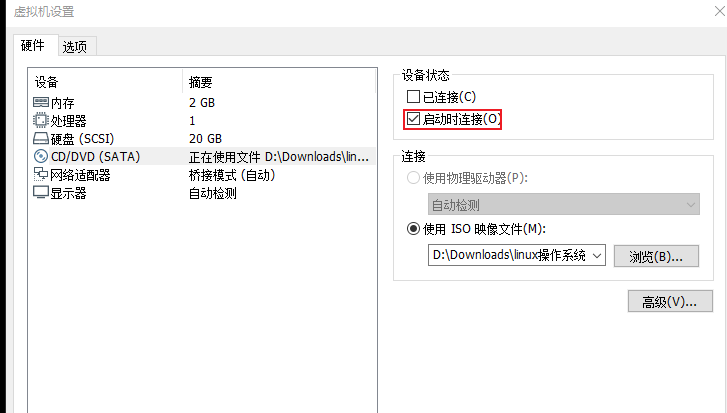Select 使用 ISO 映像文件(M) radio button
Image resolution: width=727 pixels, height=413 pixels.
point(413,229)
